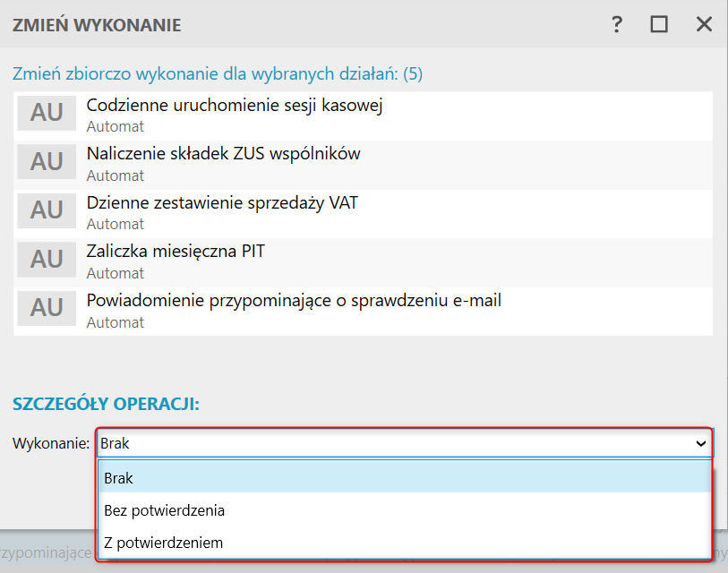Screen dimensions: 728x573
Task: Select the Dzienne zestawienie sprzedaży VAT row title
Action: point(222,202)
